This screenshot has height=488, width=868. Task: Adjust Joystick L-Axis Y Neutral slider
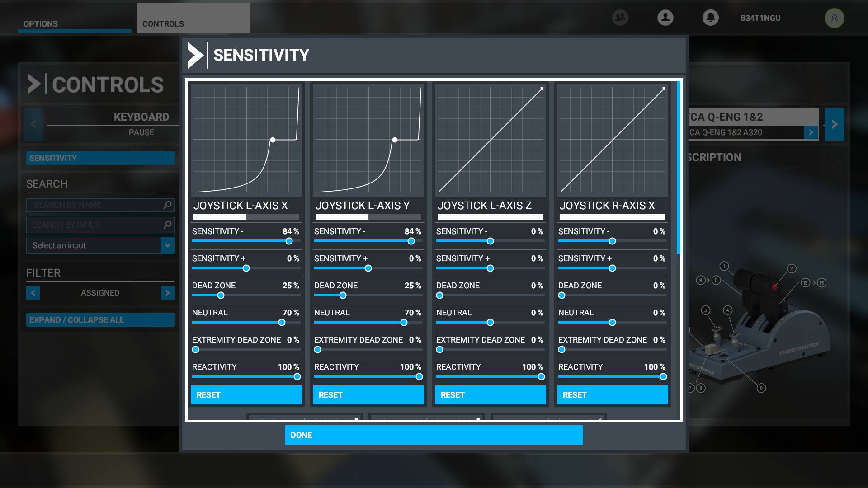(x=404, y=323)
